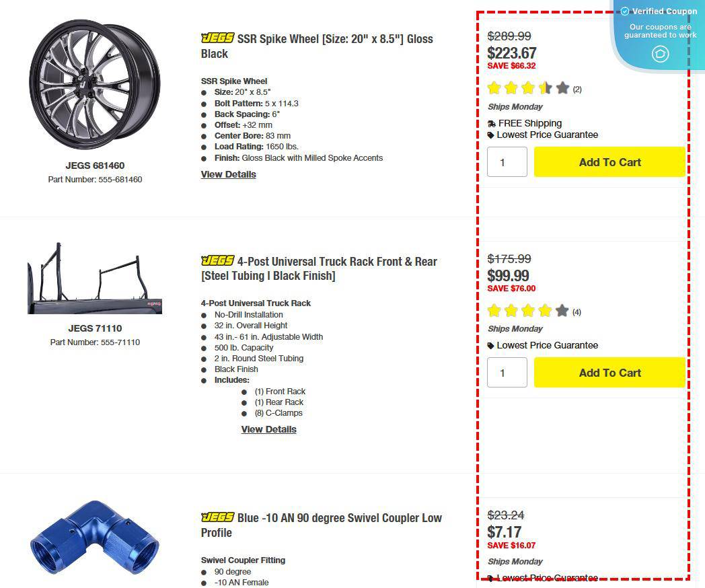
Task: View Details for the 4-Post Truck Rack
Action: 268,429
